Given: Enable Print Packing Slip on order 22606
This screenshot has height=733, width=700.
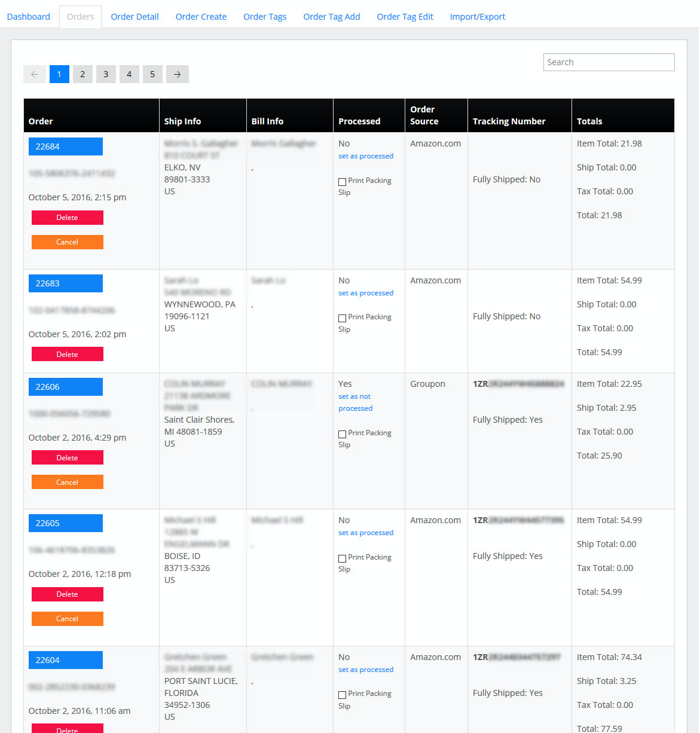Looking at the screenshot, I should click(x=342, y=433).
